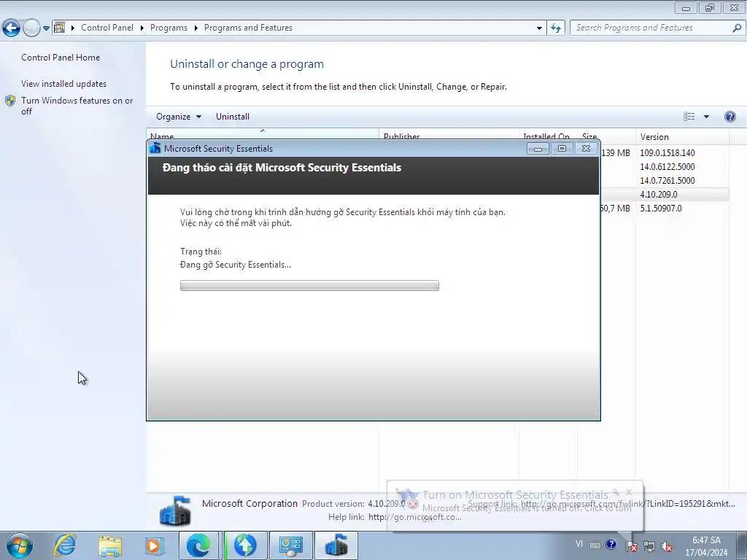Select version 109.0.1518.140 row

(667, 153)
